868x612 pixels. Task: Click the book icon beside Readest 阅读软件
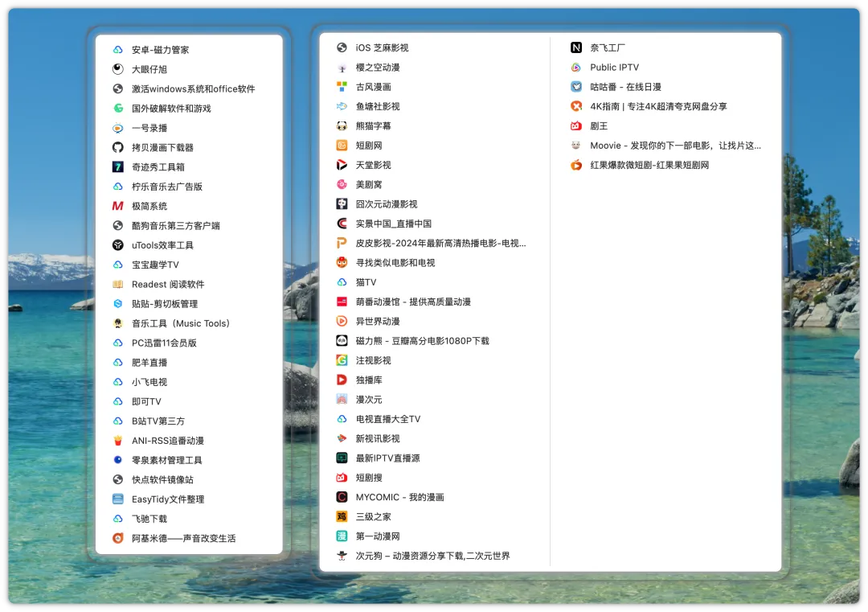point(118,284)
